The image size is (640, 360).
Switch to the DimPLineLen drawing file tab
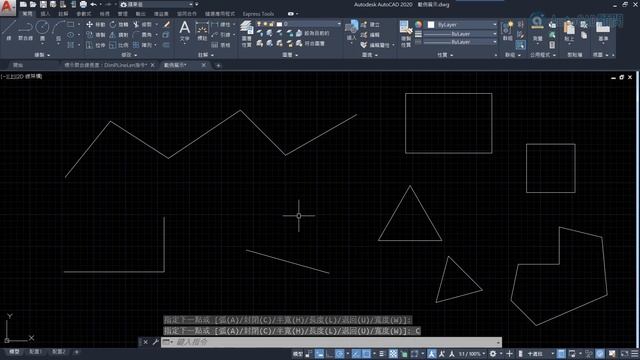coord(105,65)
